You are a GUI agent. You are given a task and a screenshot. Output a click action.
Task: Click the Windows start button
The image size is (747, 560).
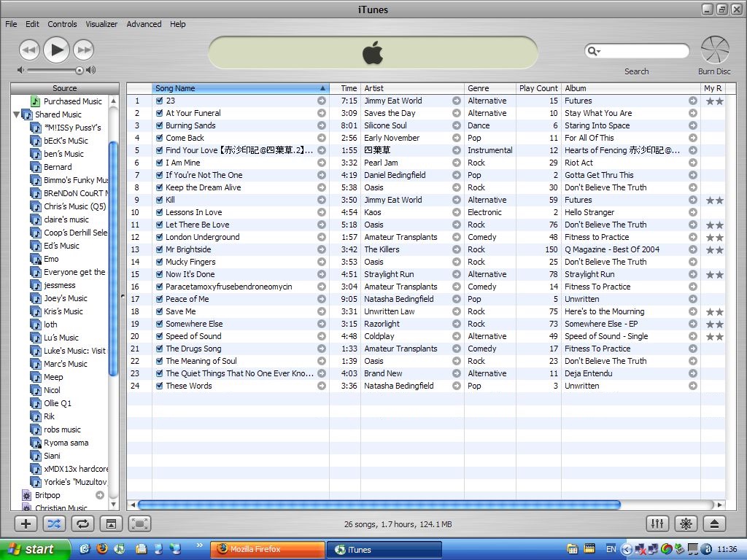(34, 549)
